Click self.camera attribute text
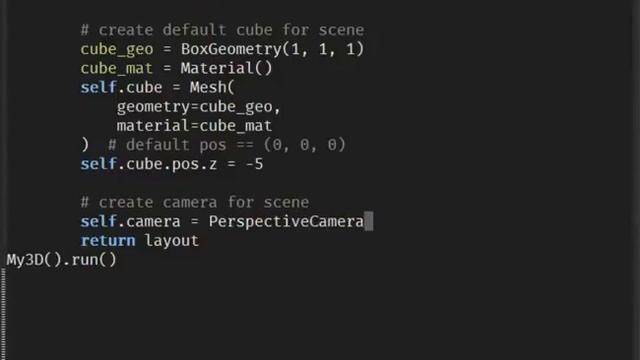640x360 pixels. pyautogui.click(x=131, y=222)
